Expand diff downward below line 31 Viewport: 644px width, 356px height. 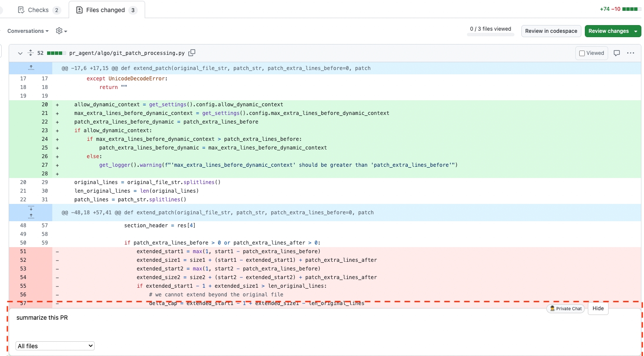[x=31, y=209]
